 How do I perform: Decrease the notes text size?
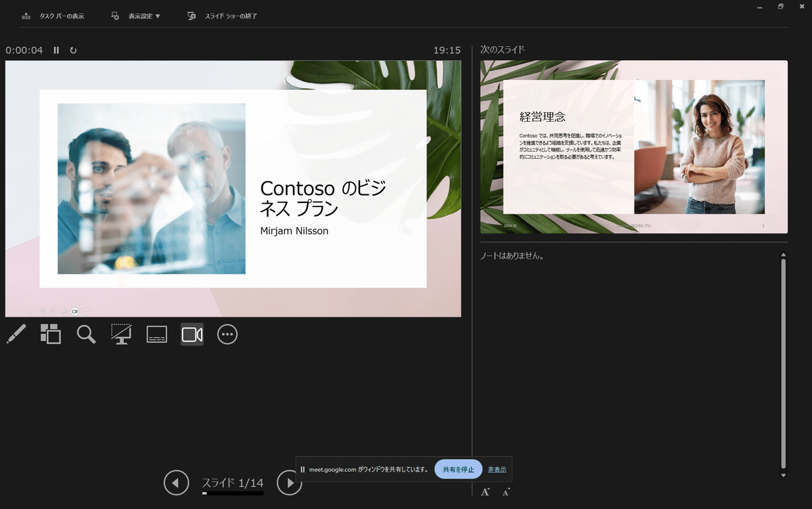pyautogui.click(x=505, y=492)
